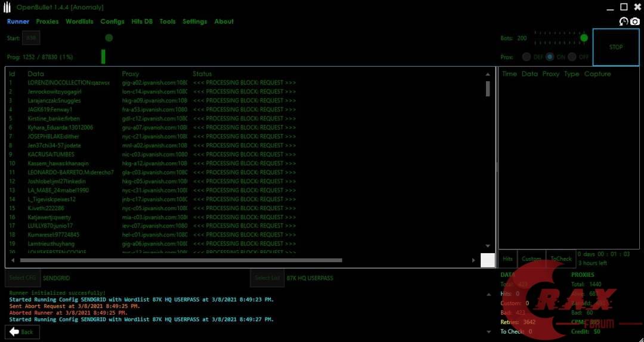
Task: Click the Status cell of row 13
Action: 244,190
